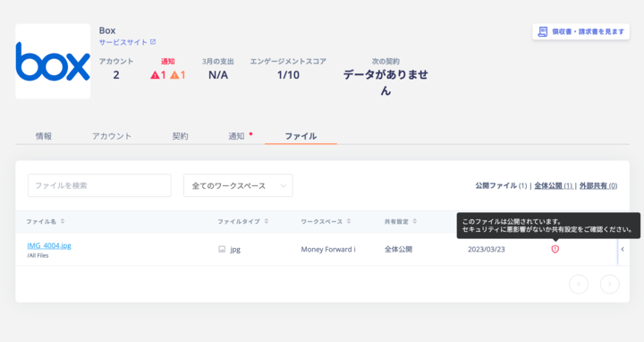The image size is (644, 342).
Task: Sort by ファイル名 column
Action: click(x=63, y=221)
